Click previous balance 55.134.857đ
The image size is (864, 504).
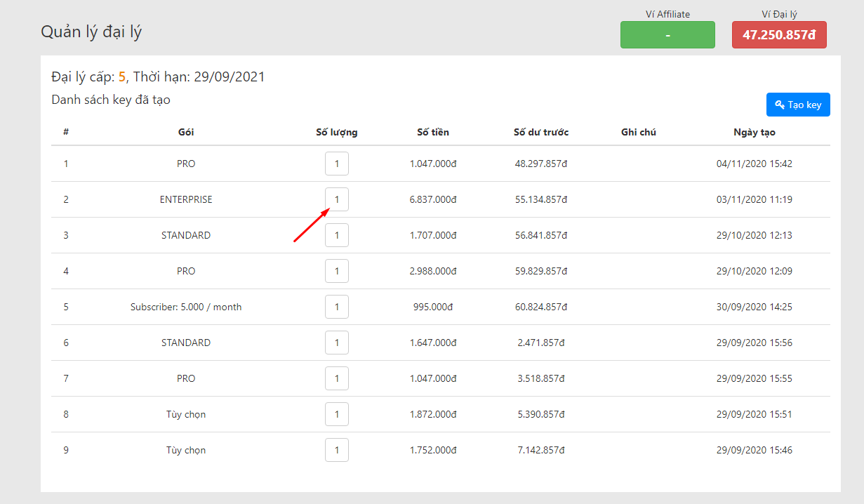point(541,199)
